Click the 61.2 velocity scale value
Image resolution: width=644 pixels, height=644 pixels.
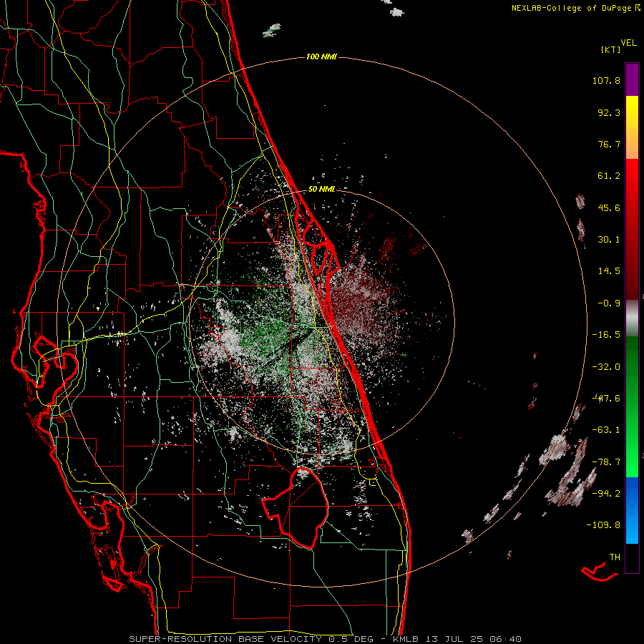click(x=609, y=176)
